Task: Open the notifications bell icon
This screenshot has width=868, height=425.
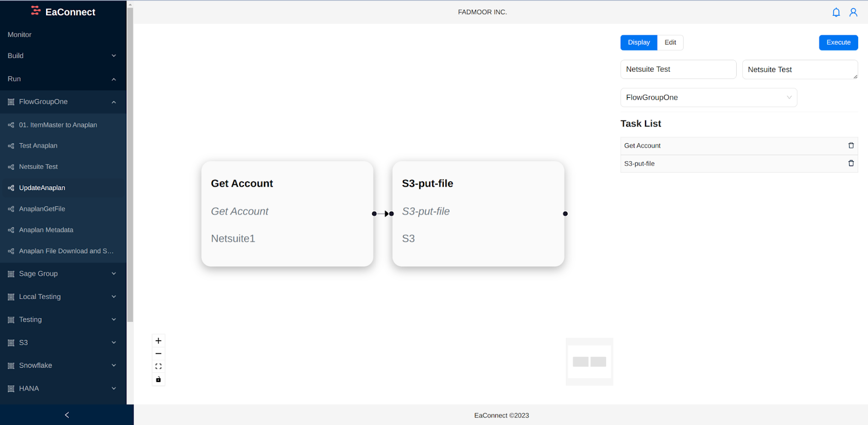Action: [x=836, y=12]
